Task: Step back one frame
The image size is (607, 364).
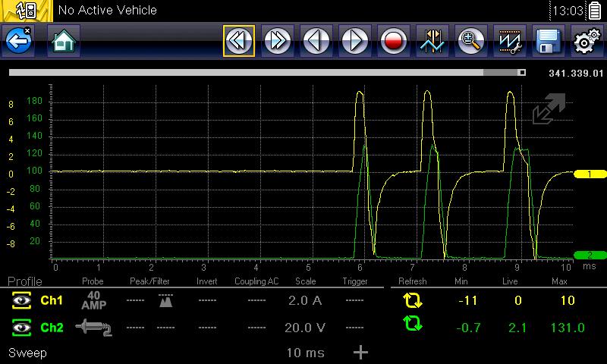Action: 316,41
